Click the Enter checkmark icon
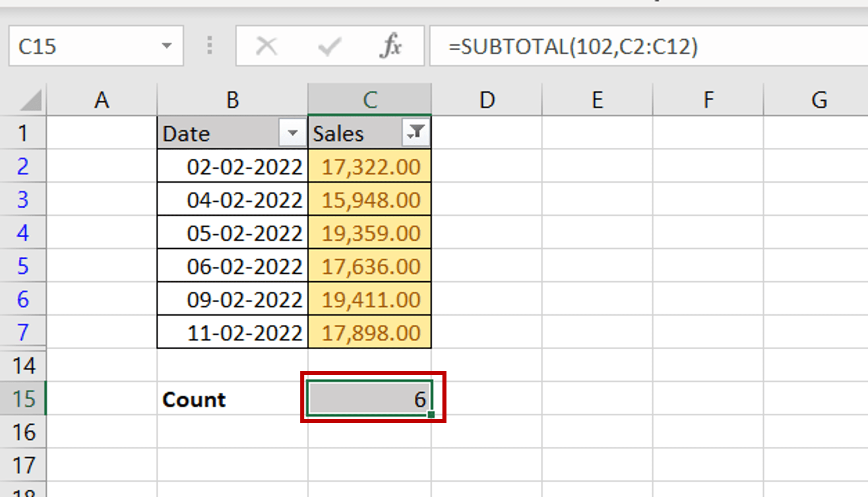The image size is (868, 497). pos(329,45)
